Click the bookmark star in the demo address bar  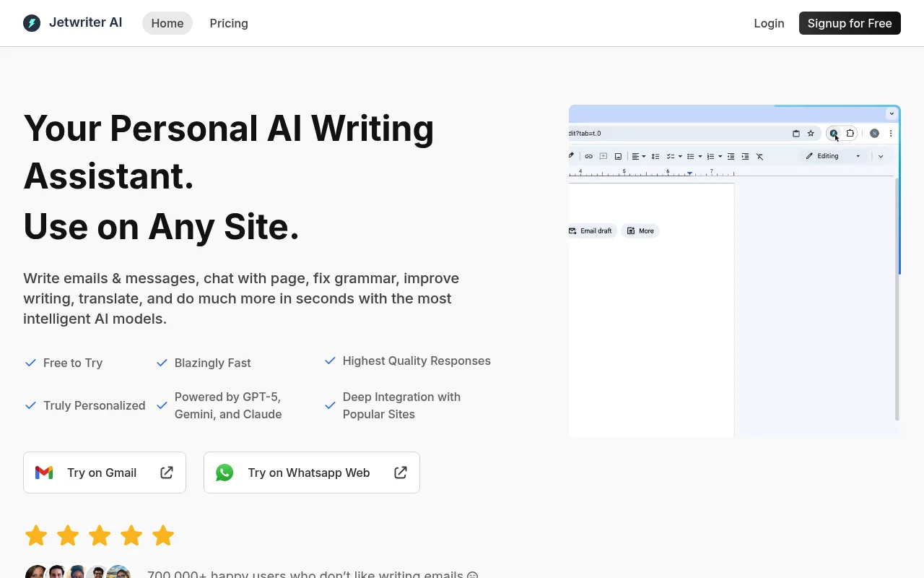[x=811, y=133]
